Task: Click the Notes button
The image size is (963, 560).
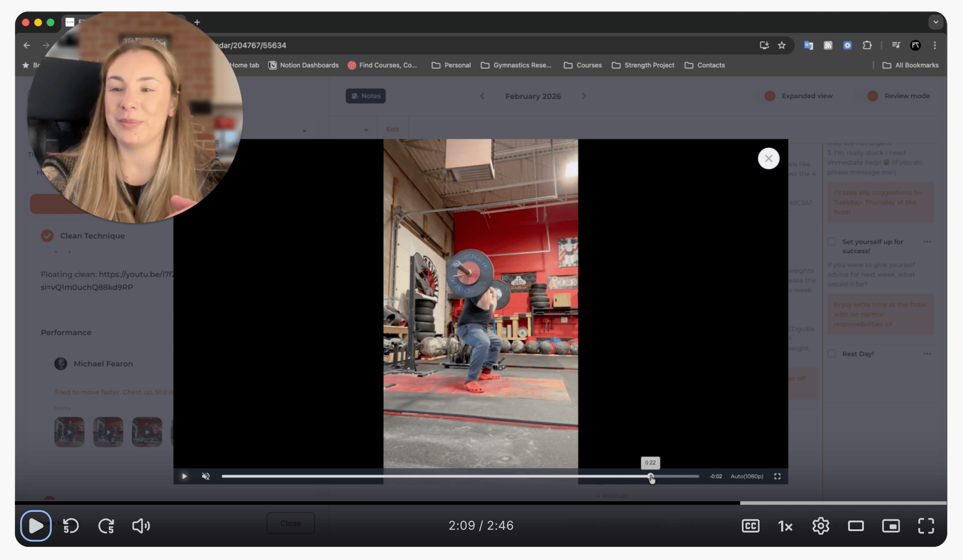Action: (x=365, y=96)
